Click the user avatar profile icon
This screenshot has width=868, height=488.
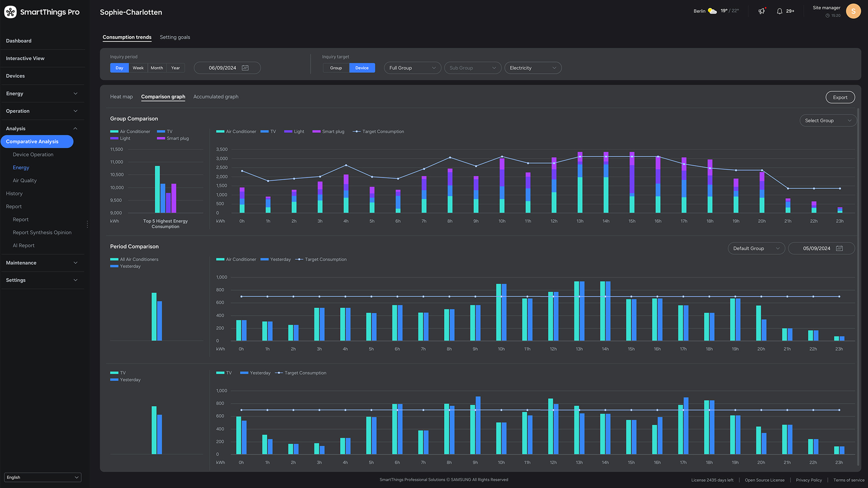tap(853, 11)
